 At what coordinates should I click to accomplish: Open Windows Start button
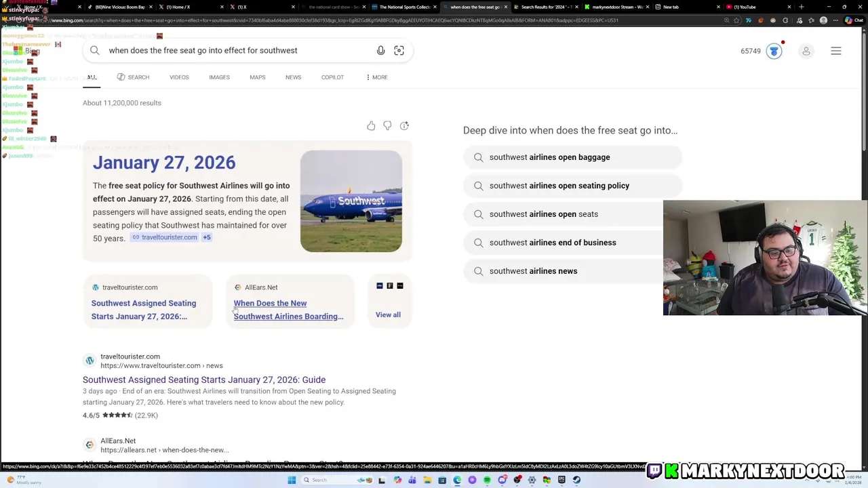point(292,480)
